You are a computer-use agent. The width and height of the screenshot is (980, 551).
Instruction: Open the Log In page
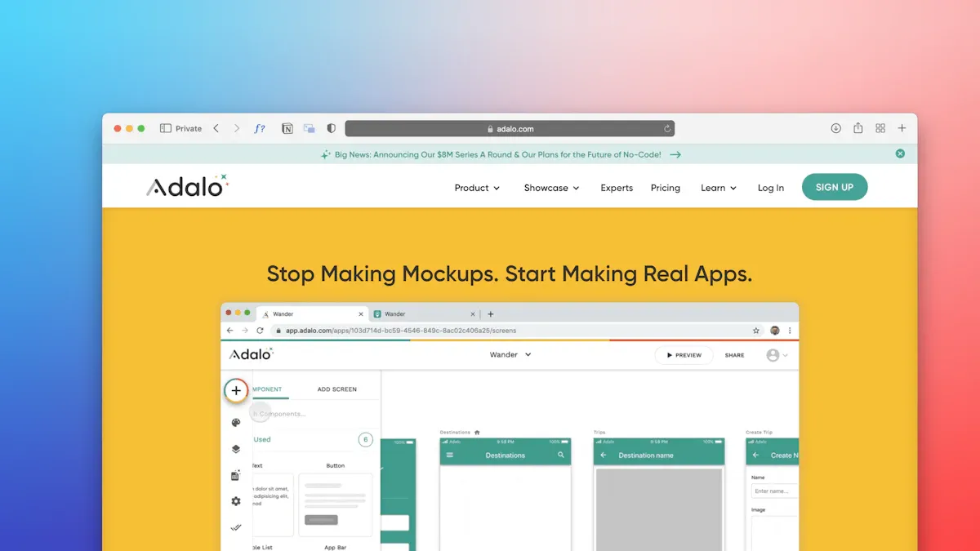point(771,188)
